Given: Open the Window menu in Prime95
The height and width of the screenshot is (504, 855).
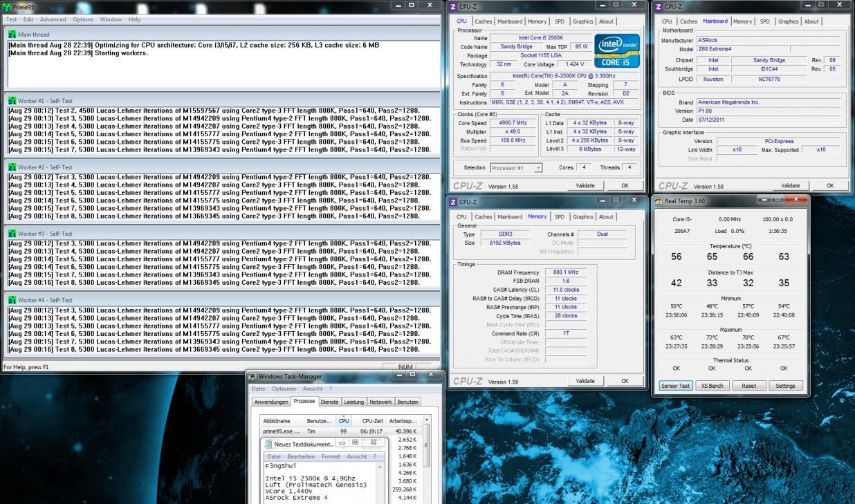Looking at the screenshot, I should coord(111,19).
